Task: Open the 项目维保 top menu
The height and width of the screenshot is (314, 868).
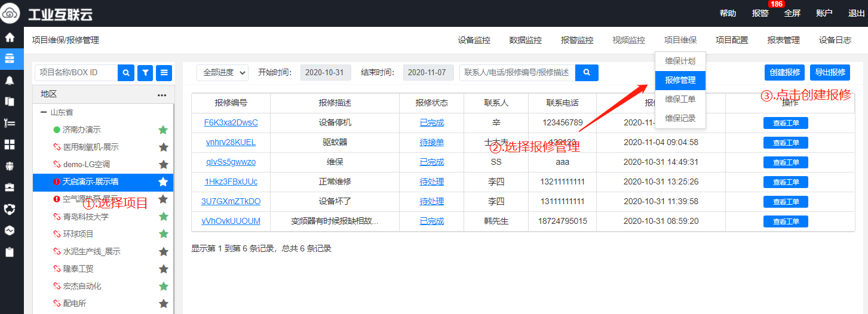Action: pos(680,40)
